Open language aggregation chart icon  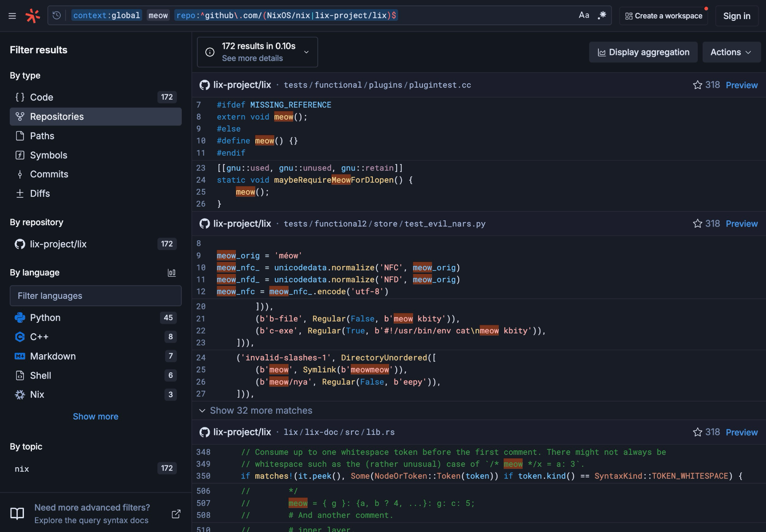tap(172, 273)
